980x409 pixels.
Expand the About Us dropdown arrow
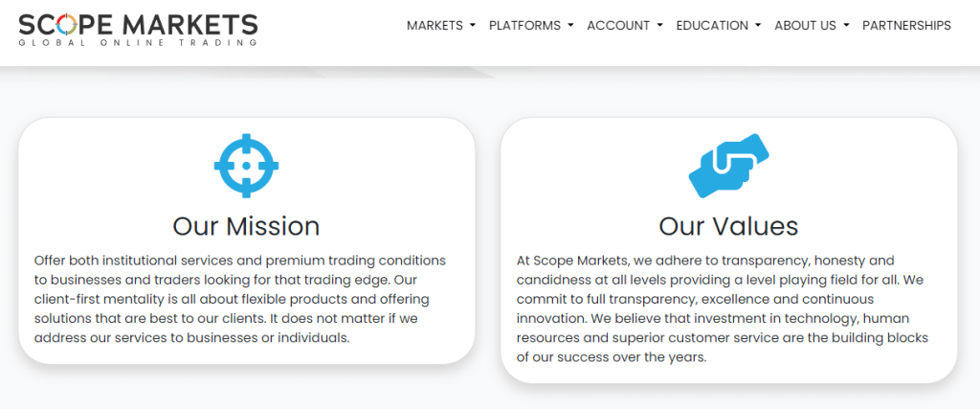(x=846, y=26)
